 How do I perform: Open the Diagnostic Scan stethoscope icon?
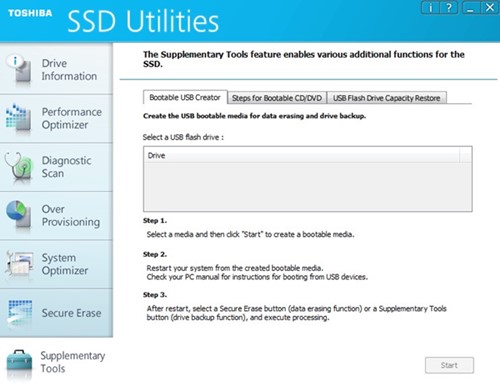(x=19, y=167)
